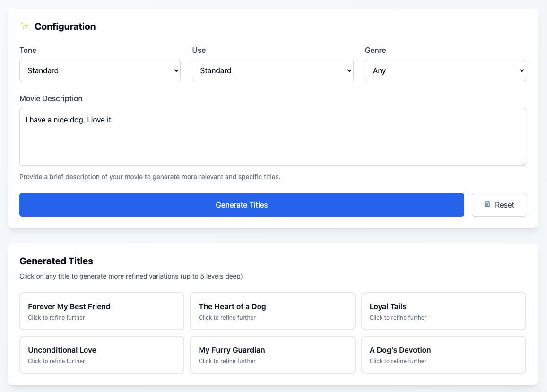Click the sparkle icon beside Configuration
Image resolution: width=547 pixels, height=392 pixels.
[25, 26]
